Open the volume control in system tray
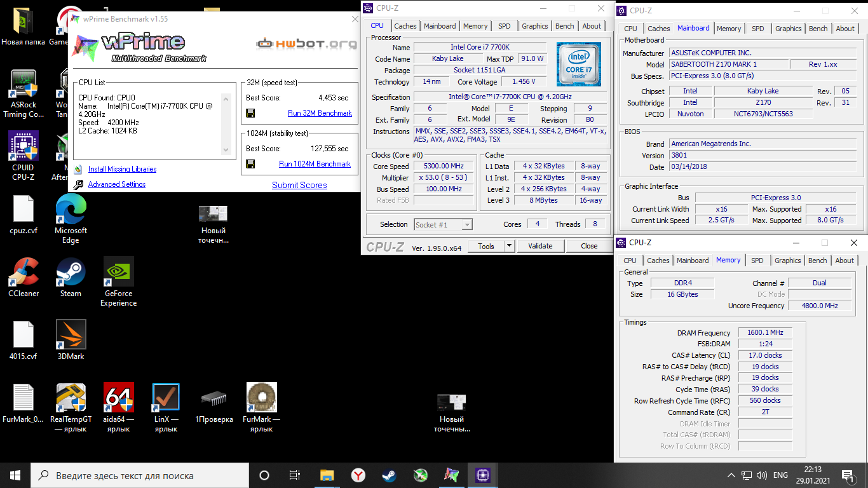The image size is (868, 488). [761, 475]
